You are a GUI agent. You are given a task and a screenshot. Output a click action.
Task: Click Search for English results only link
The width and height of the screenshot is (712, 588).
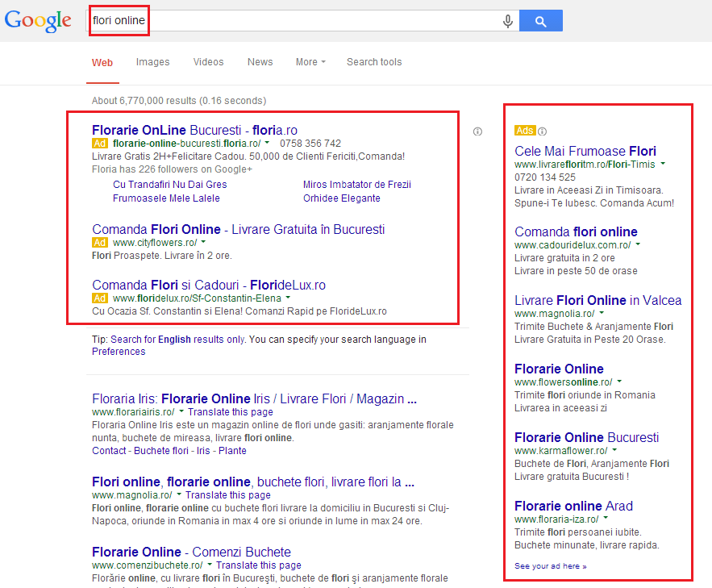(x=177, y=340)
